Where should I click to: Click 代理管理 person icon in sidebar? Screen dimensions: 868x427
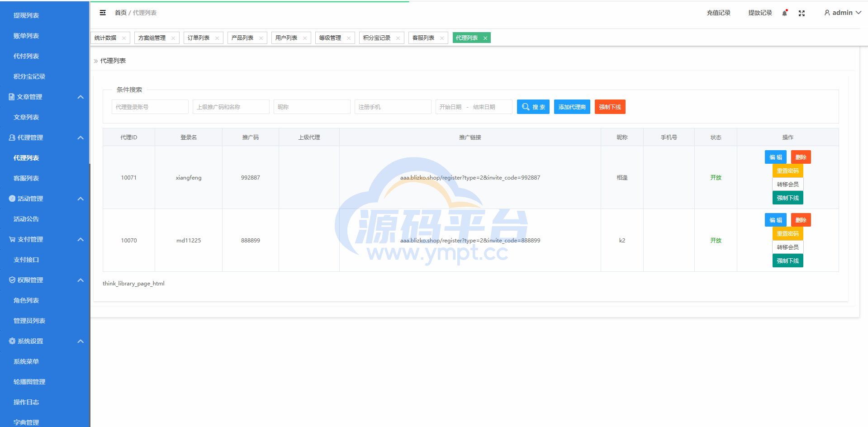tap(12, 138)
